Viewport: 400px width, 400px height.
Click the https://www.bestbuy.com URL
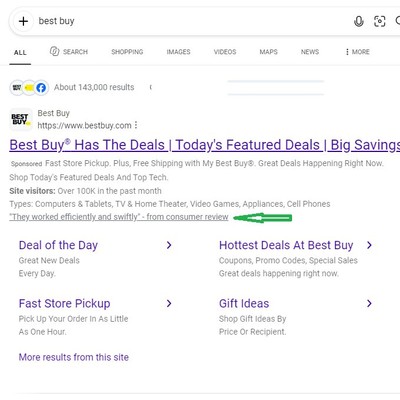[84, 126]
